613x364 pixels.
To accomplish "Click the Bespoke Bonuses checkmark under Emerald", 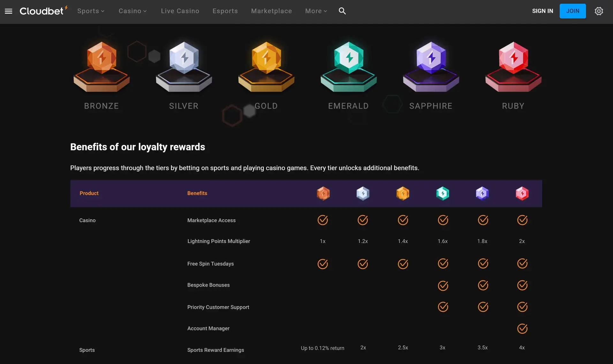I will click(443, 285).
